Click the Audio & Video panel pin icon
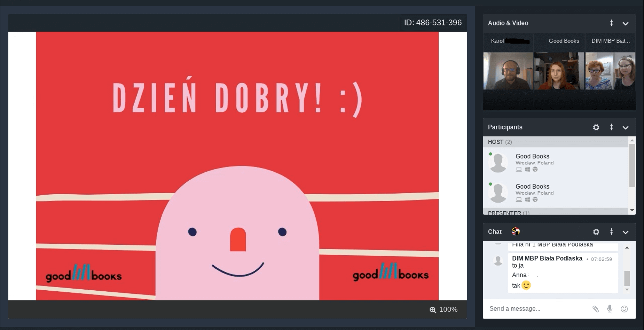The height and width of the screenshot is (330, 644). pyautogui.click(x=611, y=23)
